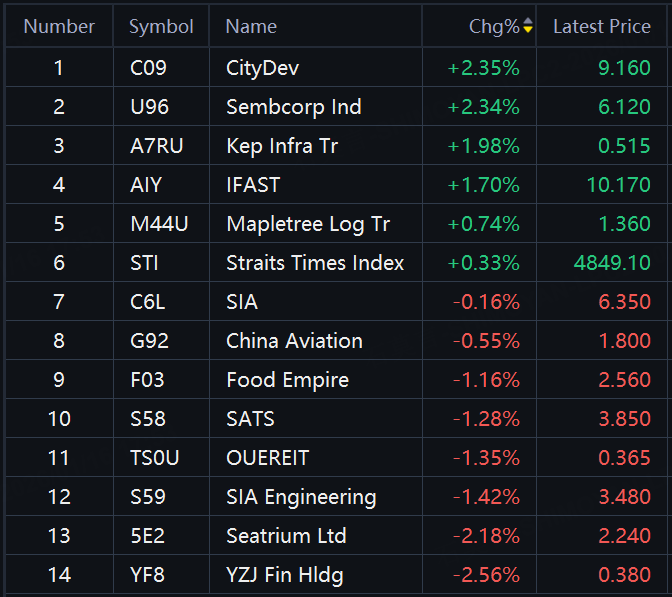Select Mapletree Log Tr row
The height and width of the screenshot is (597, 672).
tap(307, 224)
